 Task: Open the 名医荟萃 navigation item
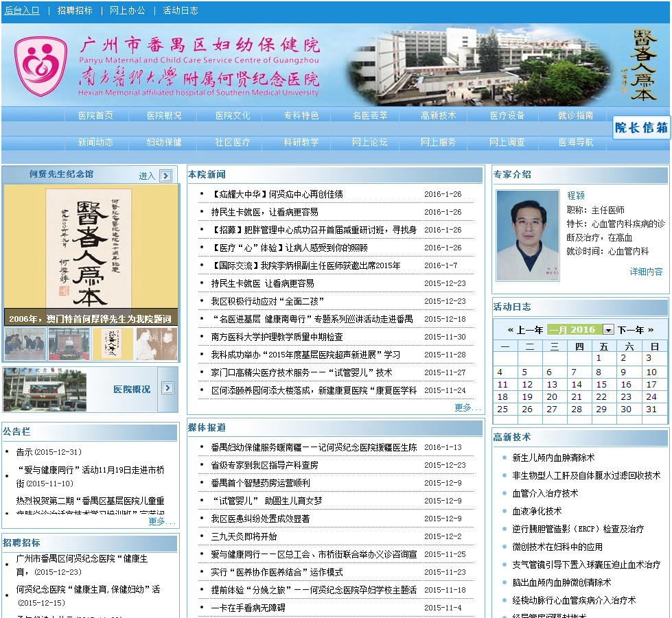click(x=370, y=115)
